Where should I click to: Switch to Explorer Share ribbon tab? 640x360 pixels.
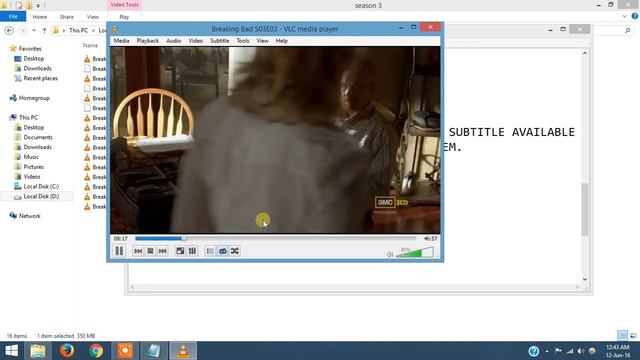[67, 17]
